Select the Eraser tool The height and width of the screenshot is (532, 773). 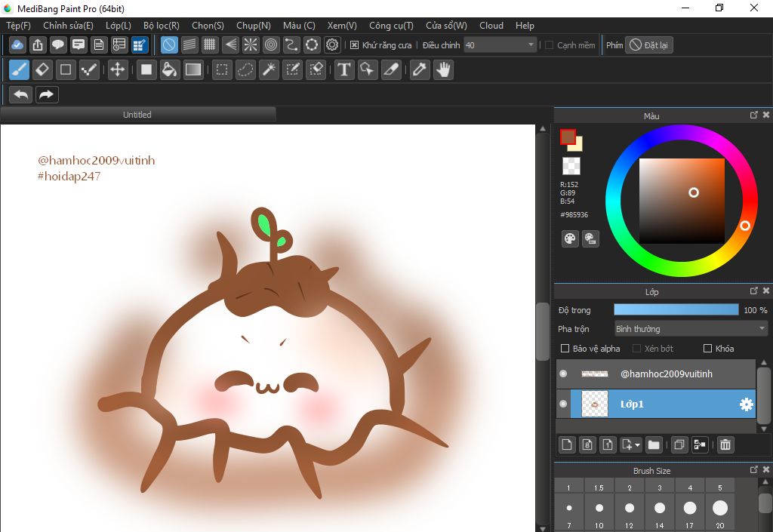[x=42, y=69]
